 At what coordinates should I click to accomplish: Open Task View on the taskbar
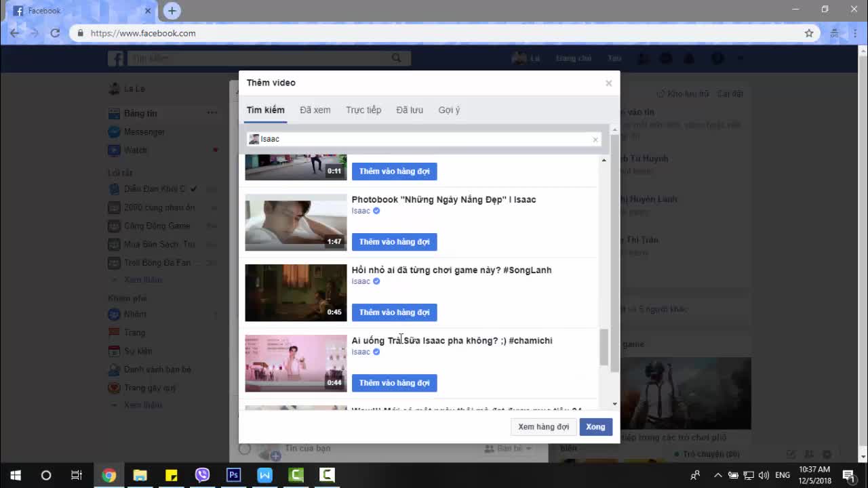pyautogui.click(x=77, y=475)
